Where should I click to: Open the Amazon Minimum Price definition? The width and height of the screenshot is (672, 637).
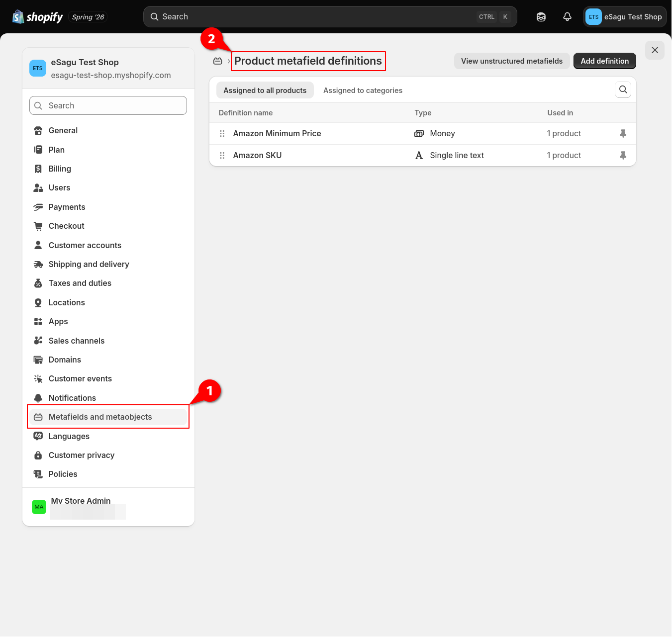(x=277, y=134)
